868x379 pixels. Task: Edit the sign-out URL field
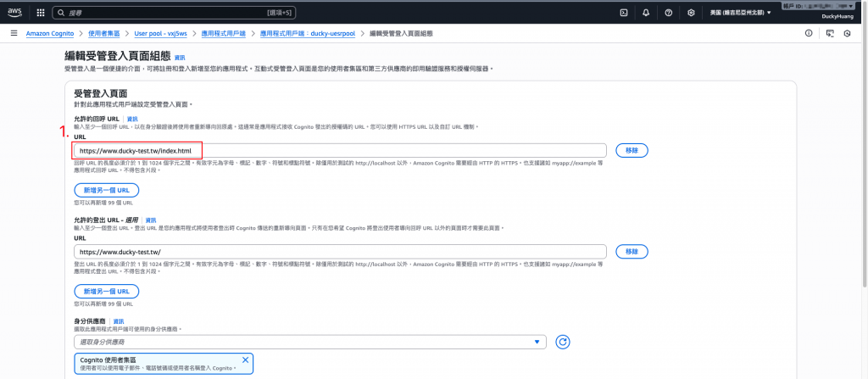point(340,252)
